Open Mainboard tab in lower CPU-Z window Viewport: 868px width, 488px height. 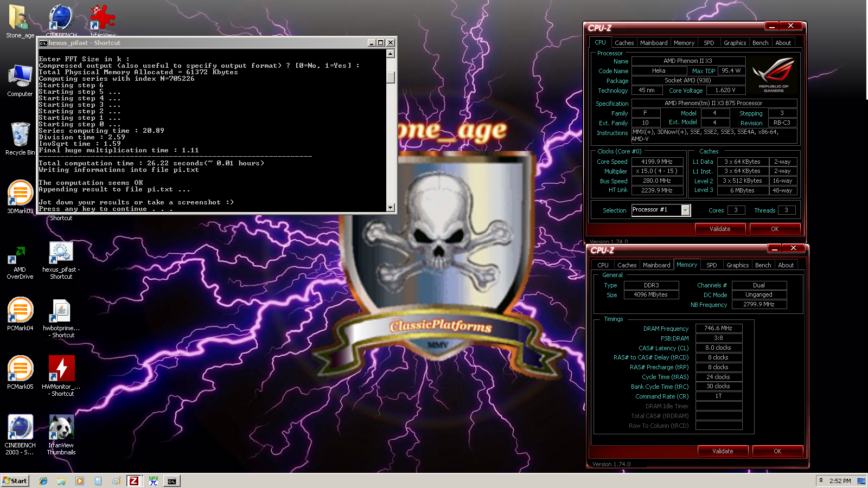tap(656, 265)
